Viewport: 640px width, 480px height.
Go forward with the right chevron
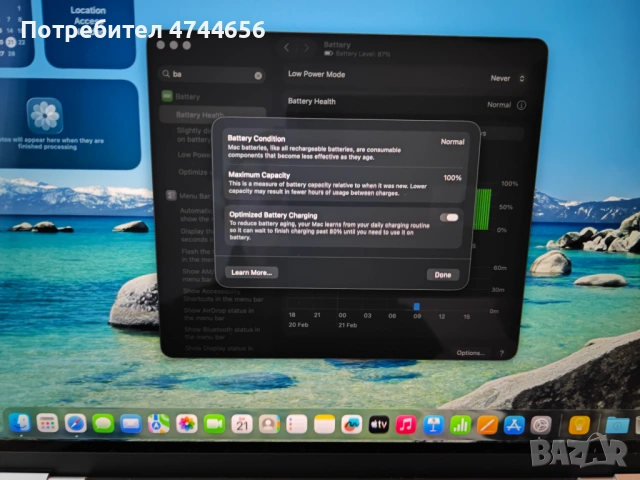click(307, 48)
